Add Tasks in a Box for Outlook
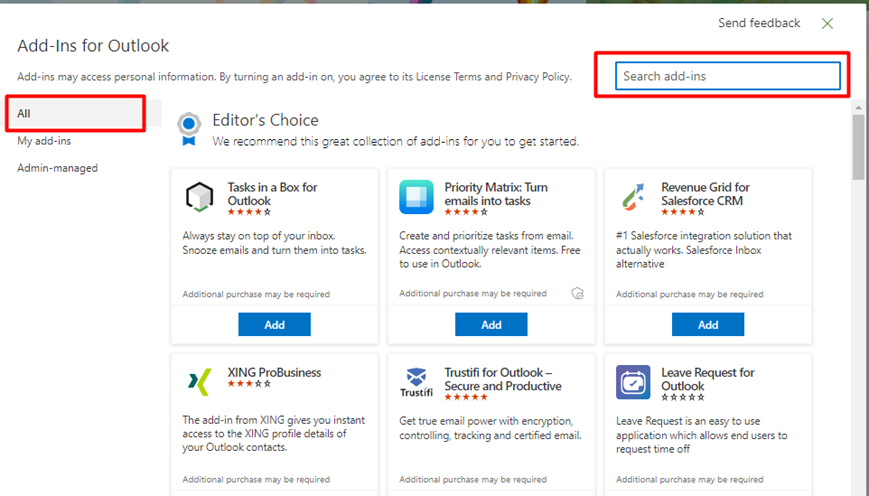The height and width of the screenshot is (496, 869). [x=274, y=325]
